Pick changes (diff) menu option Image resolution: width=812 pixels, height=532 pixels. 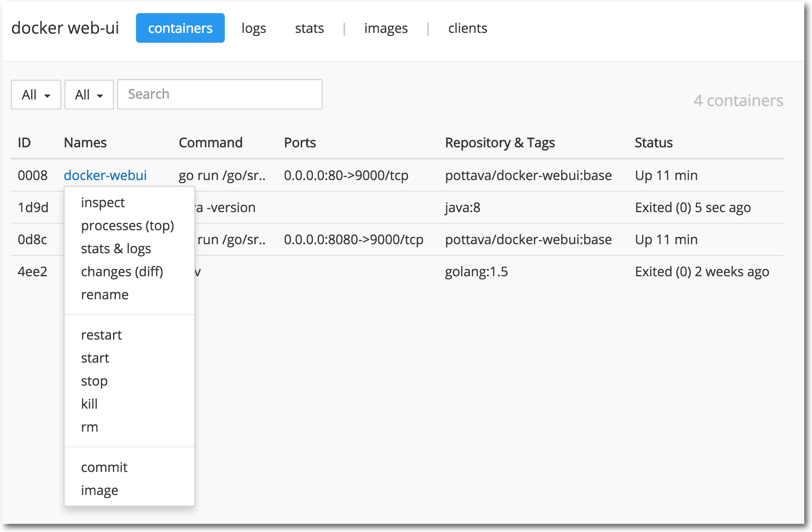(x=122, y=272)
